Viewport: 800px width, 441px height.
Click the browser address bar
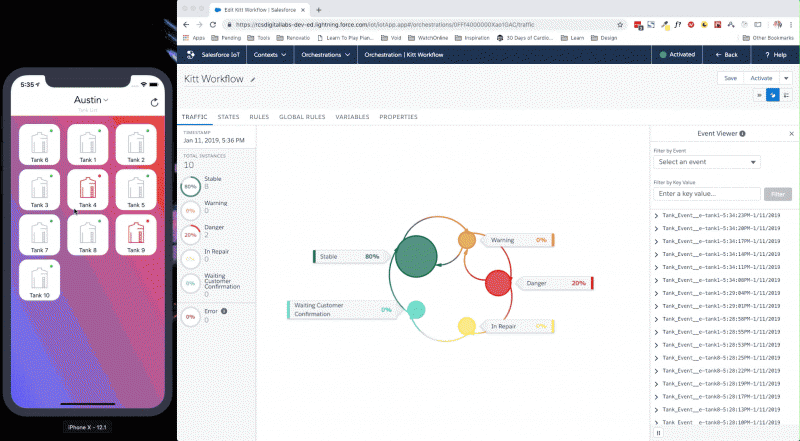[x=423, y=24]
